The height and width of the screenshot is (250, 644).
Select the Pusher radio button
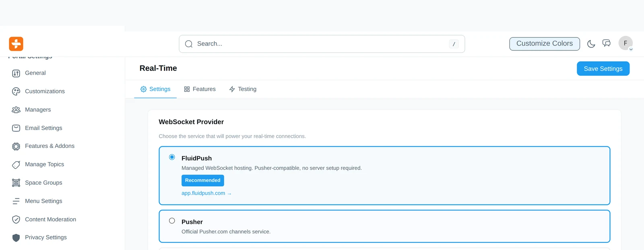pyautogui.click(x=172, y=221)
